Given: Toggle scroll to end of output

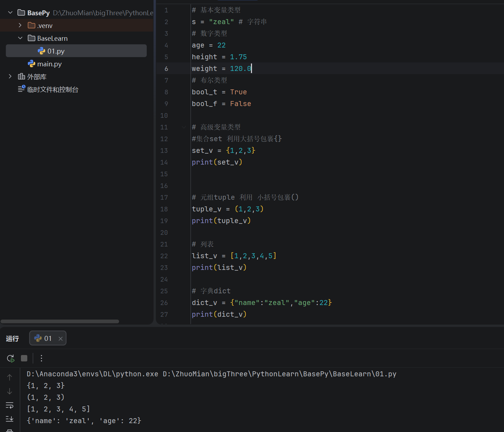Looking at the screenshot, I should pos(10,419).
